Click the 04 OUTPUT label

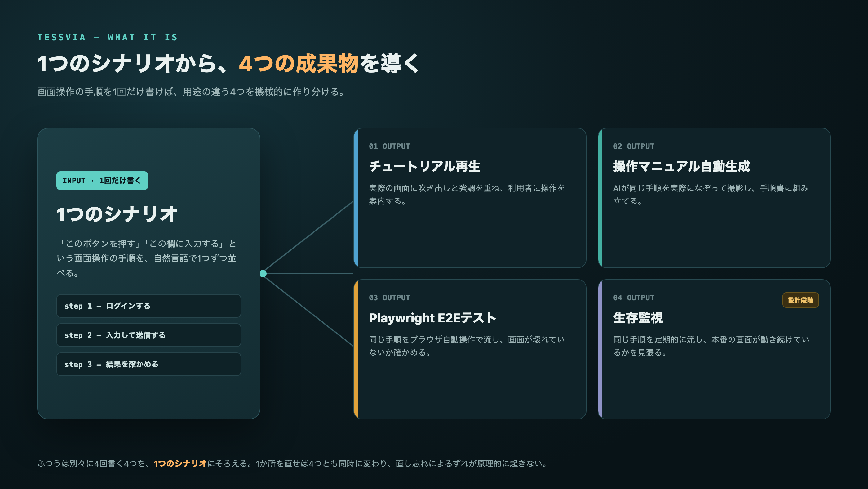coord(633,298)
